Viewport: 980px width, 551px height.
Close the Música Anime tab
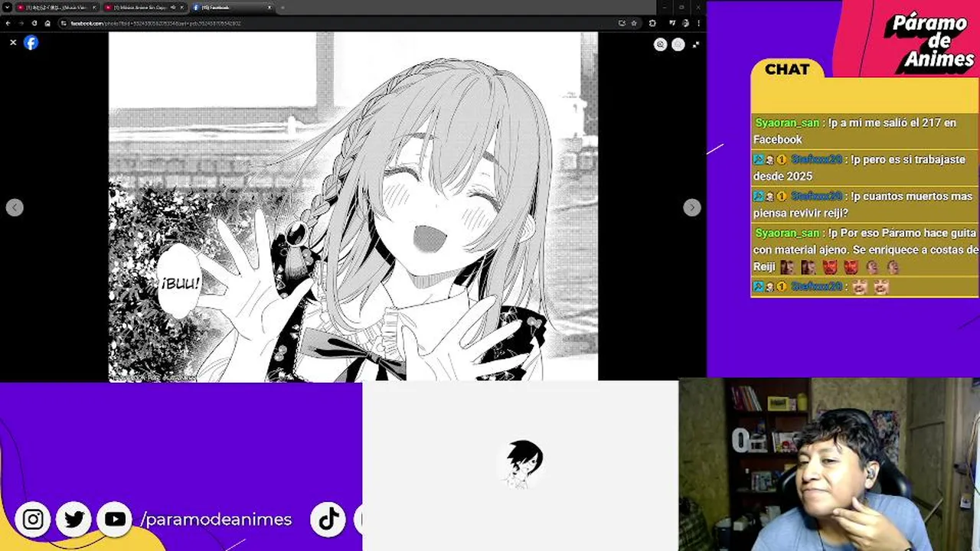(181, 8)
